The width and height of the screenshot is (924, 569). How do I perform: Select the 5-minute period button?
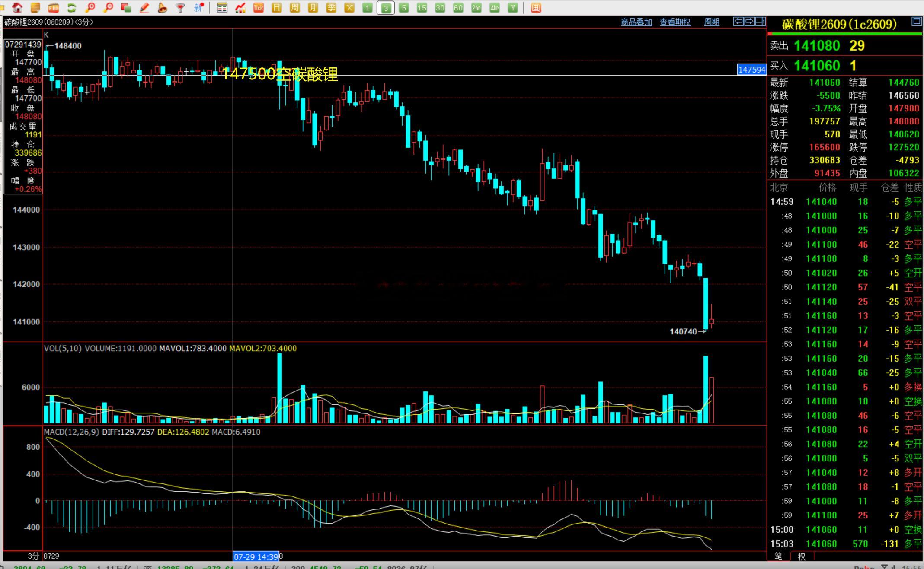[x=404, y=8]
